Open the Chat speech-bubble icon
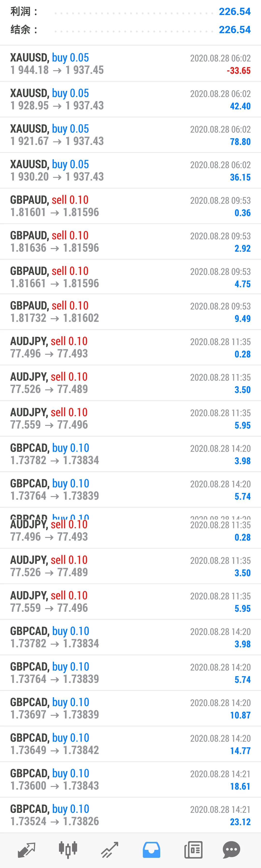The height and width of the screenshot is (868, 261). pos(232,849)
